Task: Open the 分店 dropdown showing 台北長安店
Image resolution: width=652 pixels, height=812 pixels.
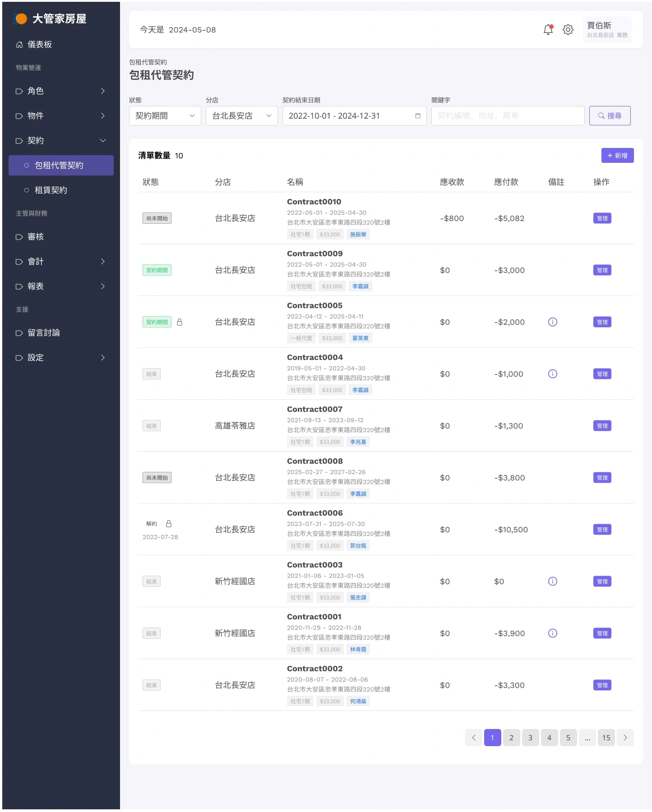Action: coord(242,116)
